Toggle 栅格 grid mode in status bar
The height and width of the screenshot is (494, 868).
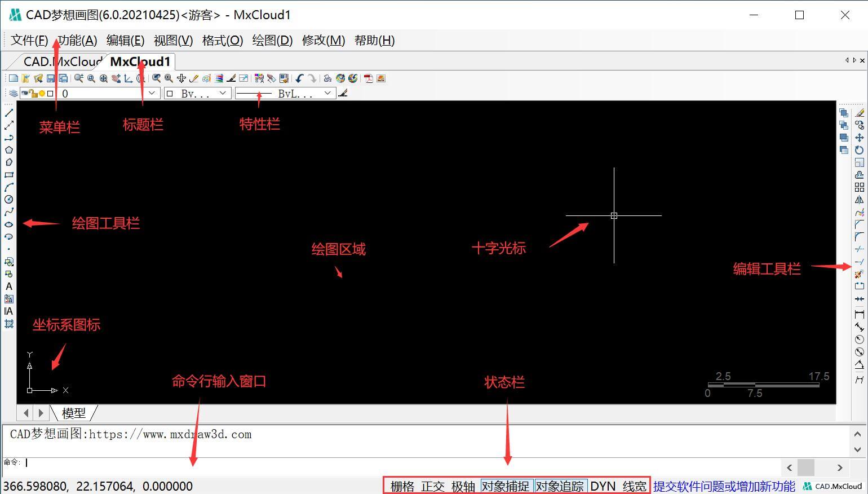coord(402,486)
